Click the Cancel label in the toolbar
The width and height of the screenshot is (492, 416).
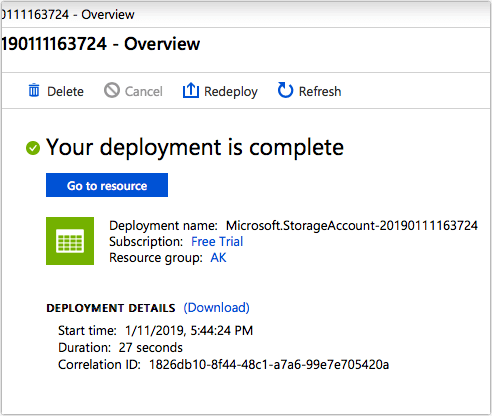coord(144,91)
